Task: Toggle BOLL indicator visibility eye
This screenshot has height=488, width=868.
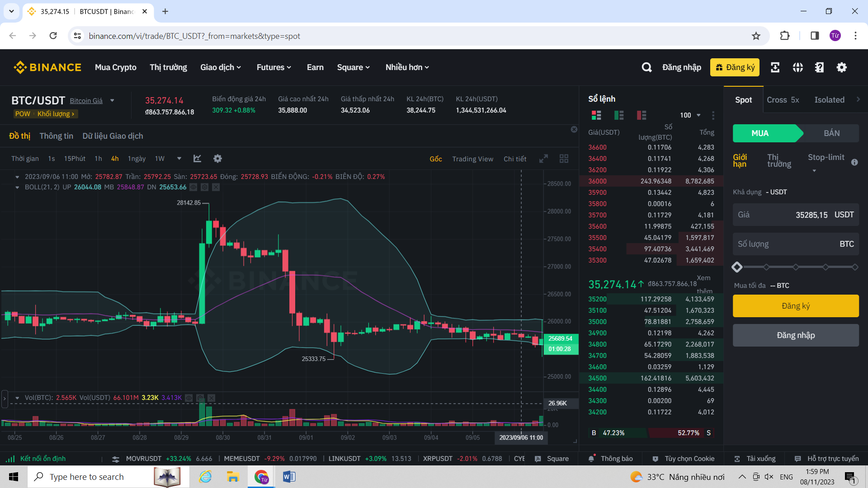Action: [x=193, y=187]
